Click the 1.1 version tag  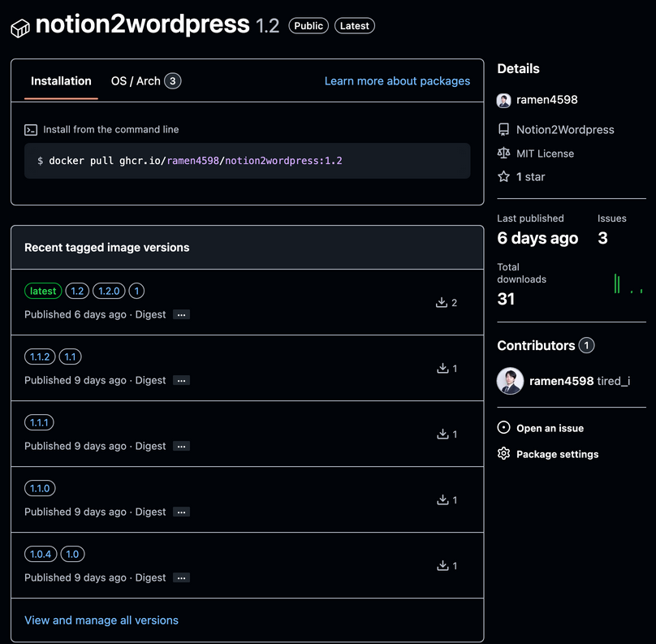[x=70, y=357]
